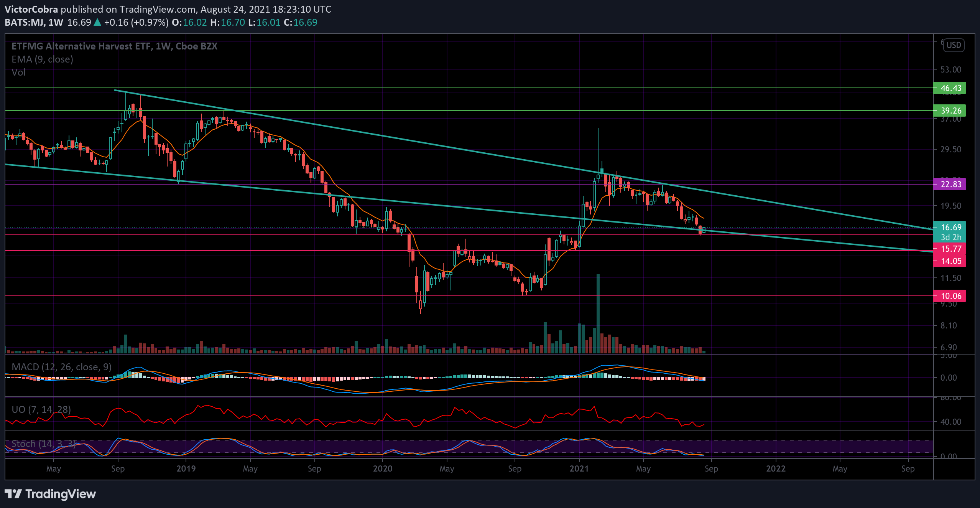The image size is (980, 508).
Task: Click the 3d 2h countdown label
Action: [x=951, y=238]
